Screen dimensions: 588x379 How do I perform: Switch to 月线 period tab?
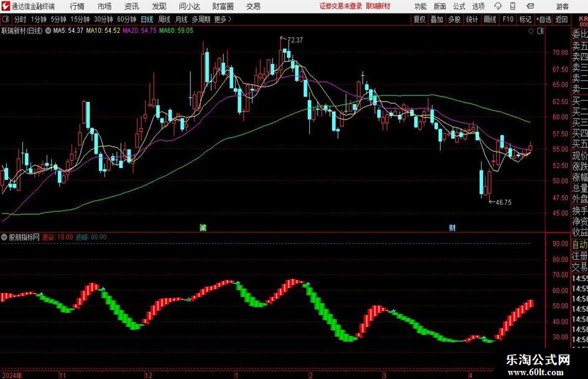coord(182,19)
